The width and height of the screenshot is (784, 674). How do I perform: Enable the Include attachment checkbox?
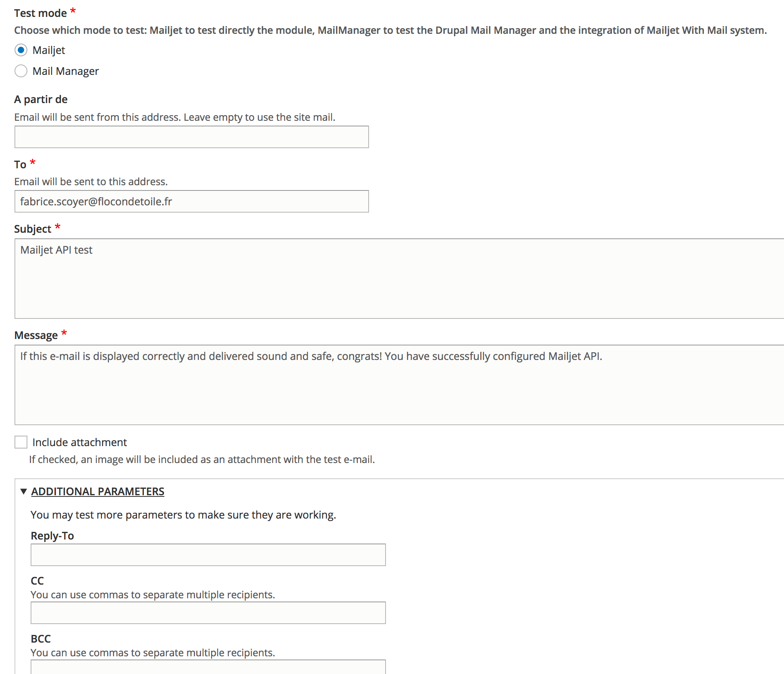coord(21,442)
